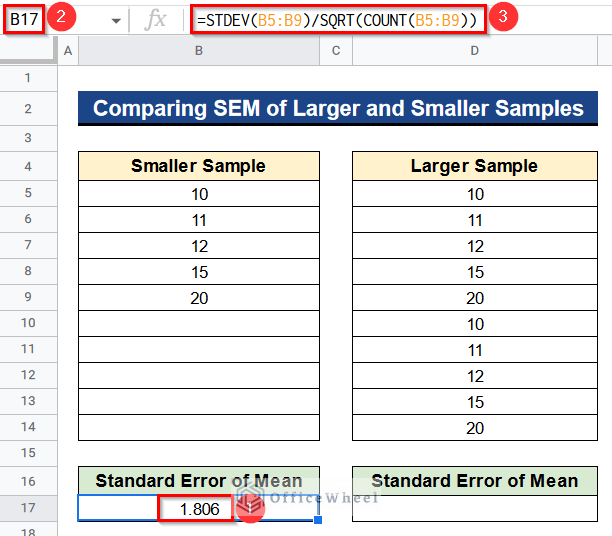This screenshot has width=612, height=536.
Task: Select Larger Sample cell D10 with 10
Action: coord(475,324)
